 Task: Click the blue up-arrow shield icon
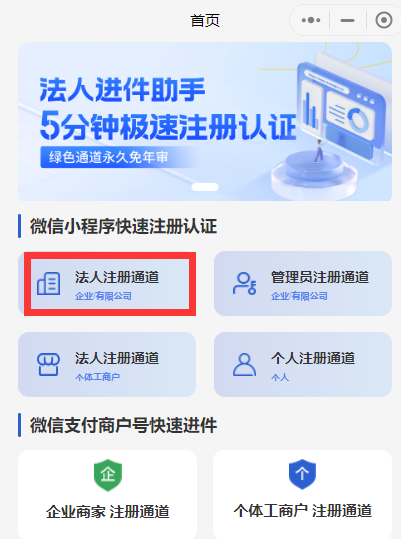[302, 474]
